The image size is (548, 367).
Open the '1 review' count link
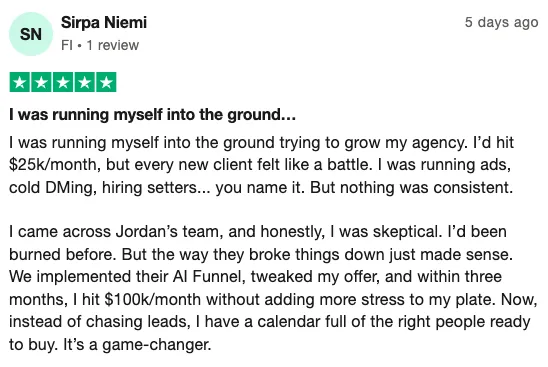(113, 45)
